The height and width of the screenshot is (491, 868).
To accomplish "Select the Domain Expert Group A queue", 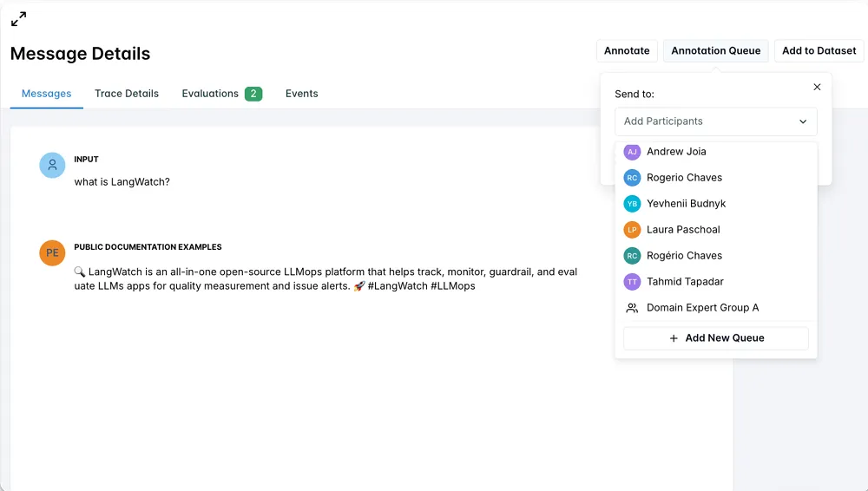I will tap(716, 308).
